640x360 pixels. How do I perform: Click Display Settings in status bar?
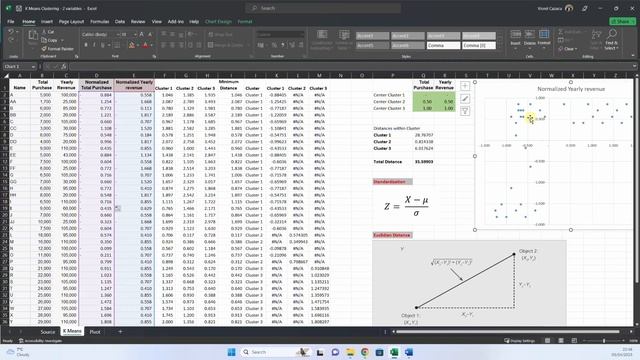(520, 341)
